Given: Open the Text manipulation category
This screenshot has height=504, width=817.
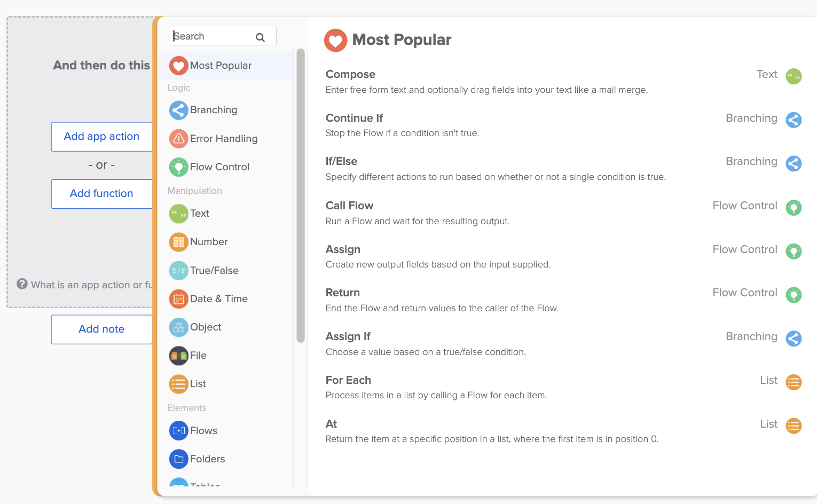Looking at the screenshot, I should (x=200, y=214).
